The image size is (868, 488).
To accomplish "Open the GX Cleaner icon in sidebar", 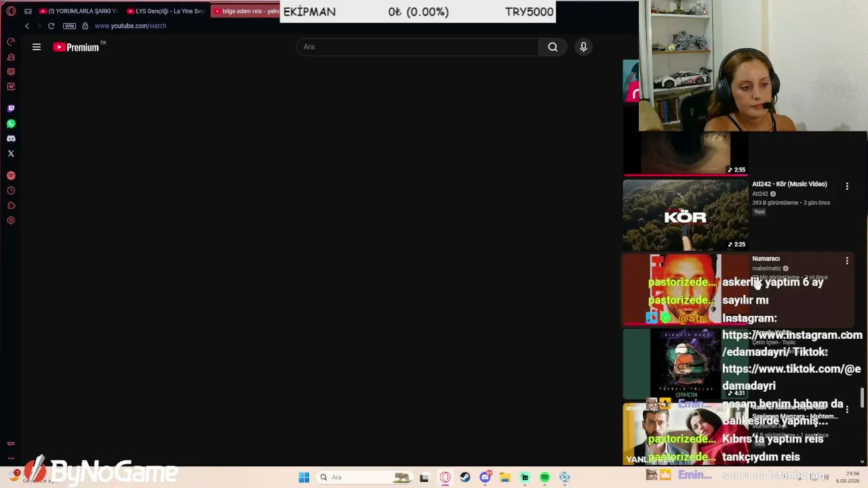I will (11, 57).
